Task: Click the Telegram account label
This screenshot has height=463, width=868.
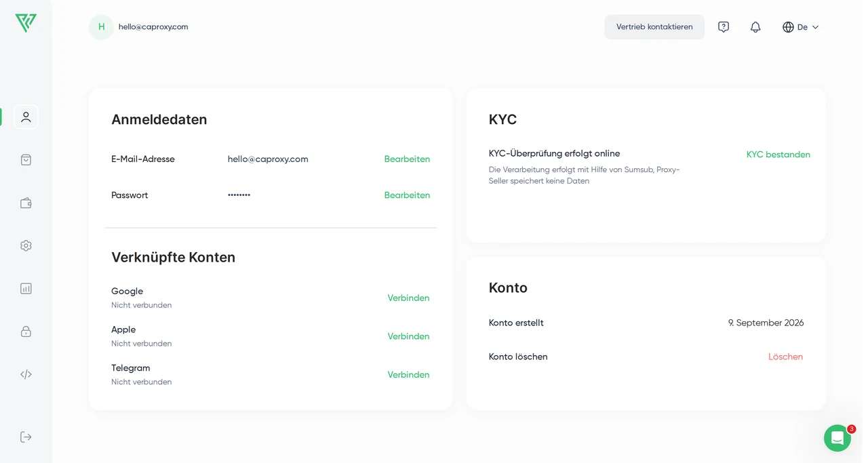Action: (131, 368)
